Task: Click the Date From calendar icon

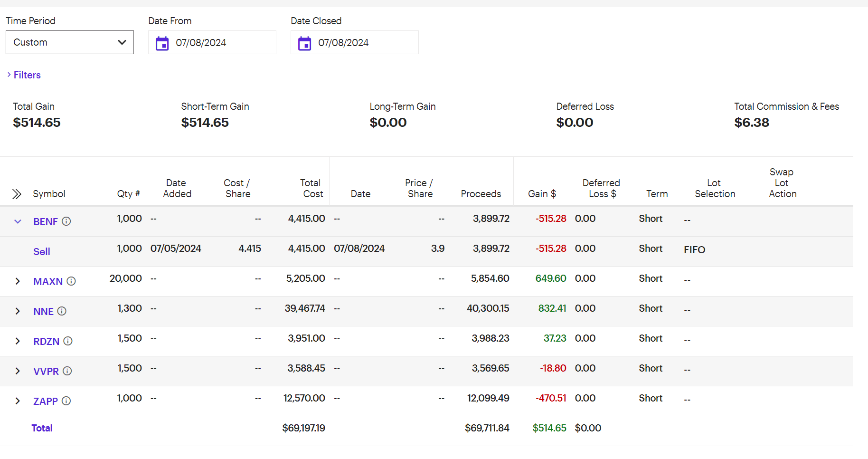Action: 162,43
